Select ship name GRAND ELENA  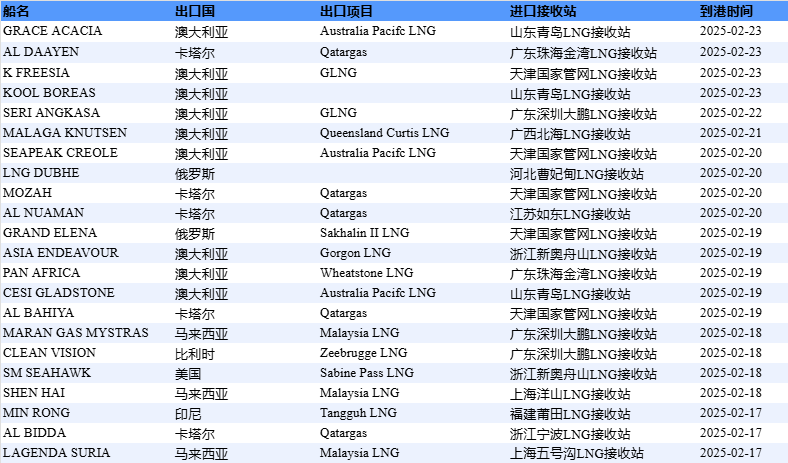(x=50, y=233)
